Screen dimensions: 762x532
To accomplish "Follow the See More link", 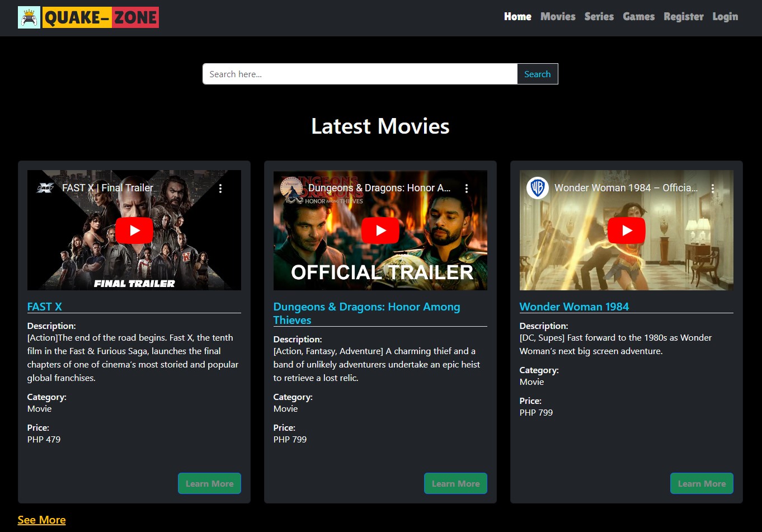I will (41, 520).
